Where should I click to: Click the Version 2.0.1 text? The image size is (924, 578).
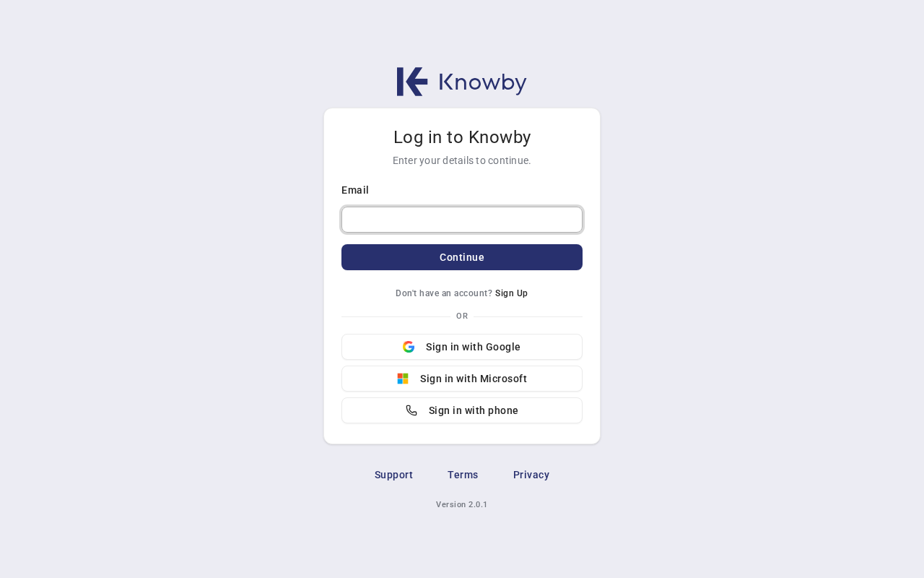(462, 504)
